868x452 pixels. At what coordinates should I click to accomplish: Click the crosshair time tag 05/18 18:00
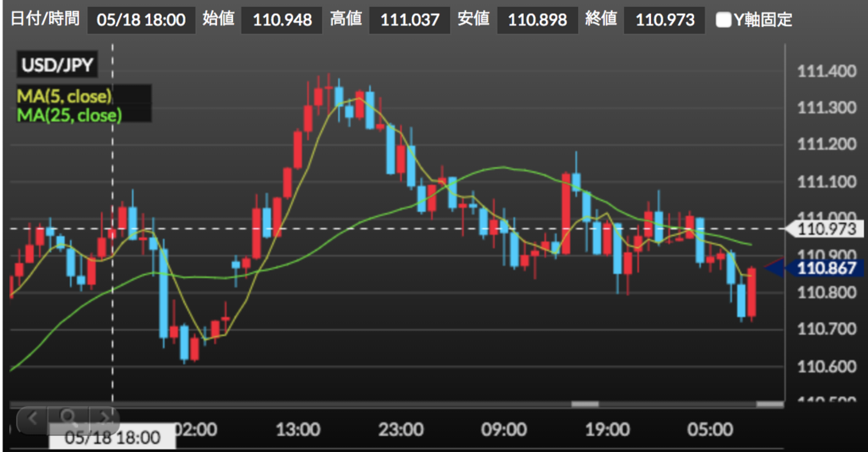(112, 438)
